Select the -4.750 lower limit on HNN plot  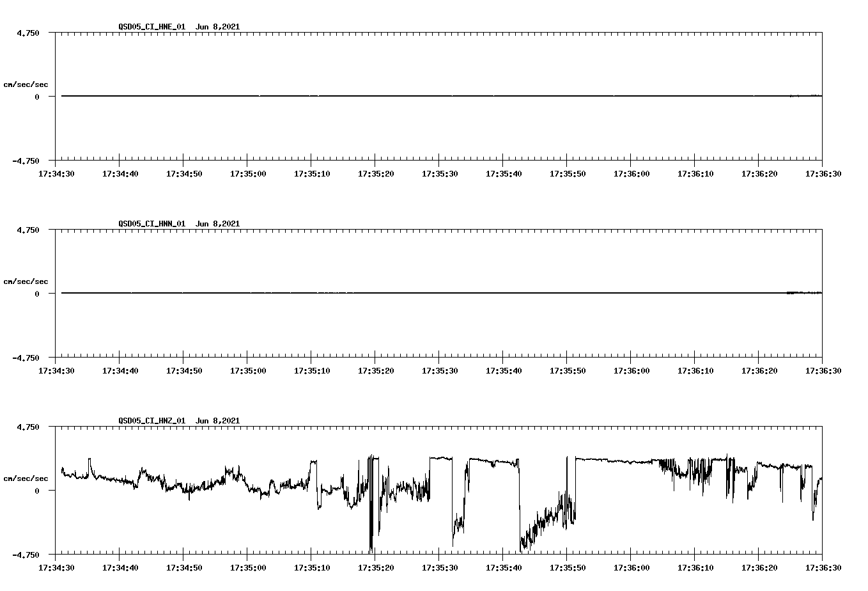26,358
